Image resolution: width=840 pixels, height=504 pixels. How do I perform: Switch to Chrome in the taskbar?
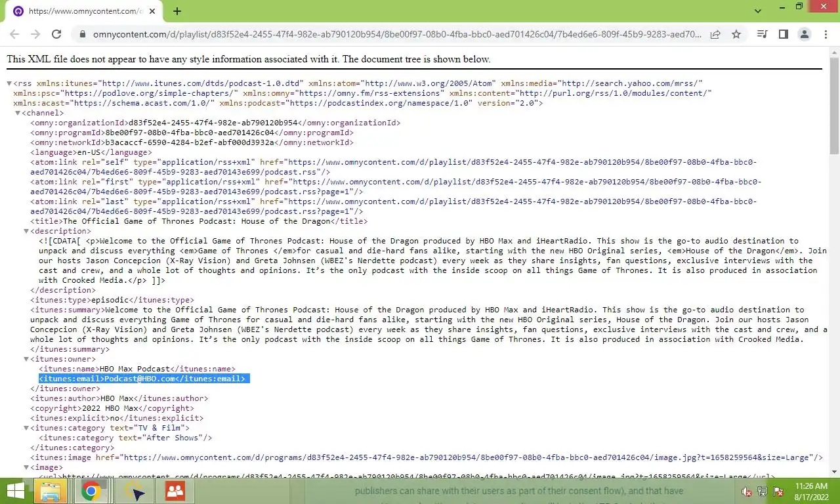click(x=91, y=491)
